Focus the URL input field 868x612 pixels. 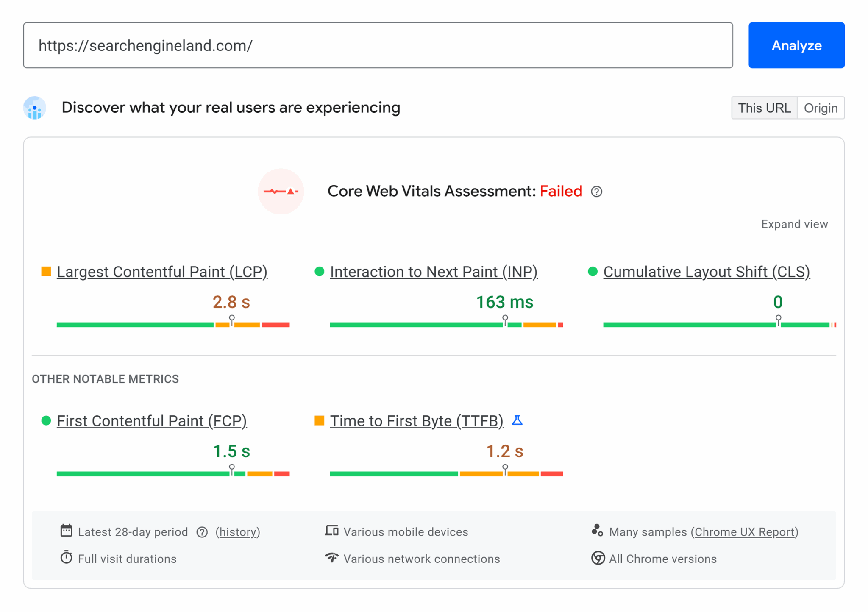(378, 45)
